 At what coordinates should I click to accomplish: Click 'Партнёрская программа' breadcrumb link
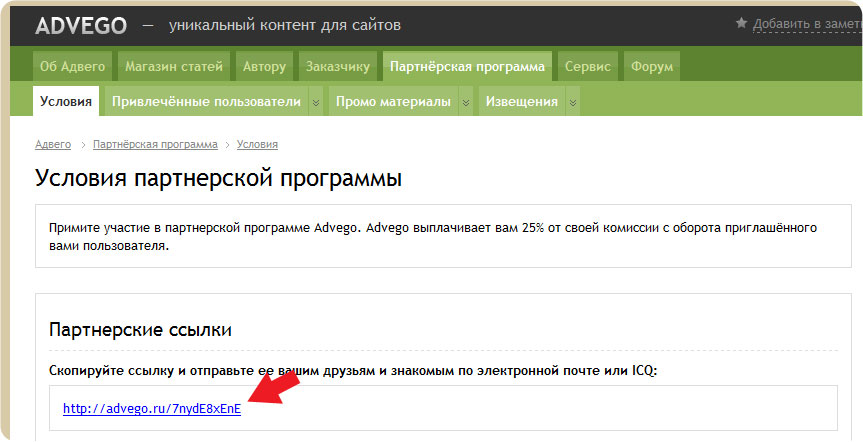(155, 144)
